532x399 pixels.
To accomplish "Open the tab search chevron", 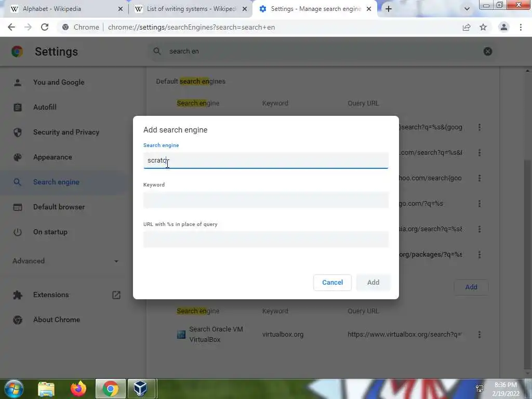I will pyautogui.click(x=467, y=9).
